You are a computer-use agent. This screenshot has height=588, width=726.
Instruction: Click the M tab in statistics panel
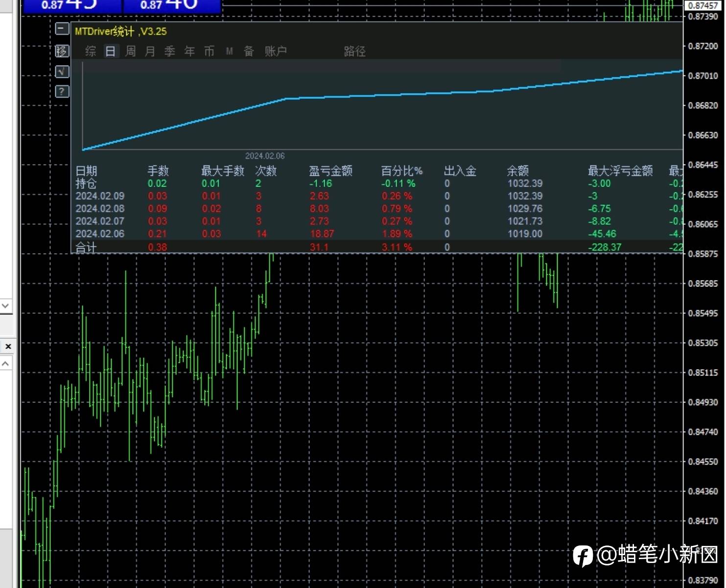[x=229, y=51]
